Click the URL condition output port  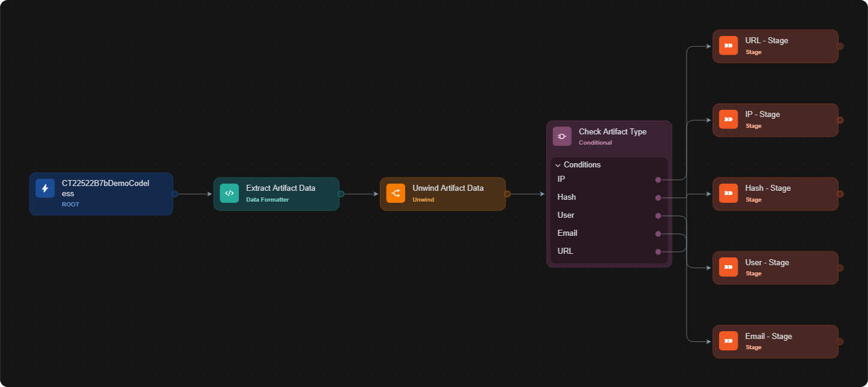pos(658,251)
